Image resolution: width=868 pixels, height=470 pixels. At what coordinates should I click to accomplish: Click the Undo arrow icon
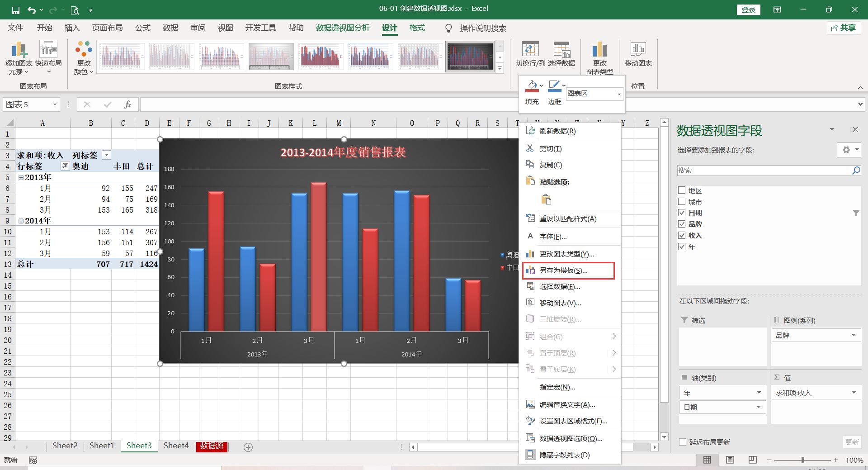31,9
